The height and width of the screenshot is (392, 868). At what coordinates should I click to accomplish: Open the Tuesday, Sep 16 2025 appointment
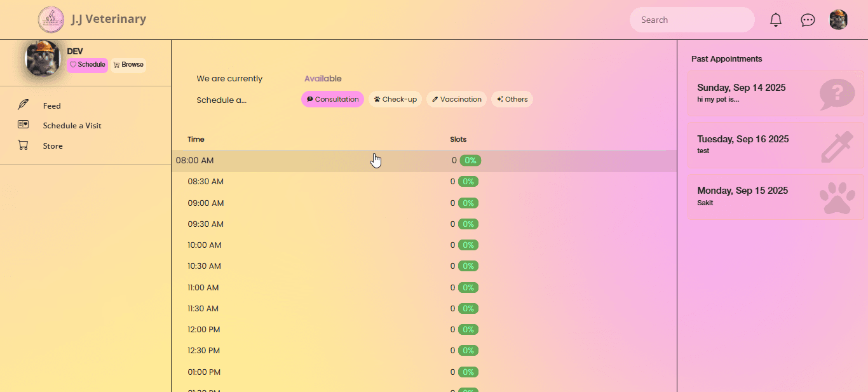click(775, 145)
